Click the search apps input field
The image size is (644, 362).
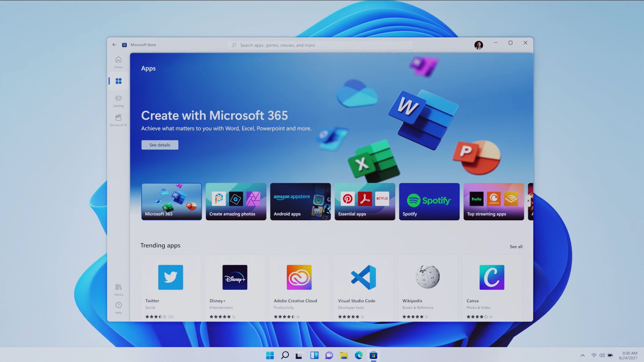click(x=320, y=45)
